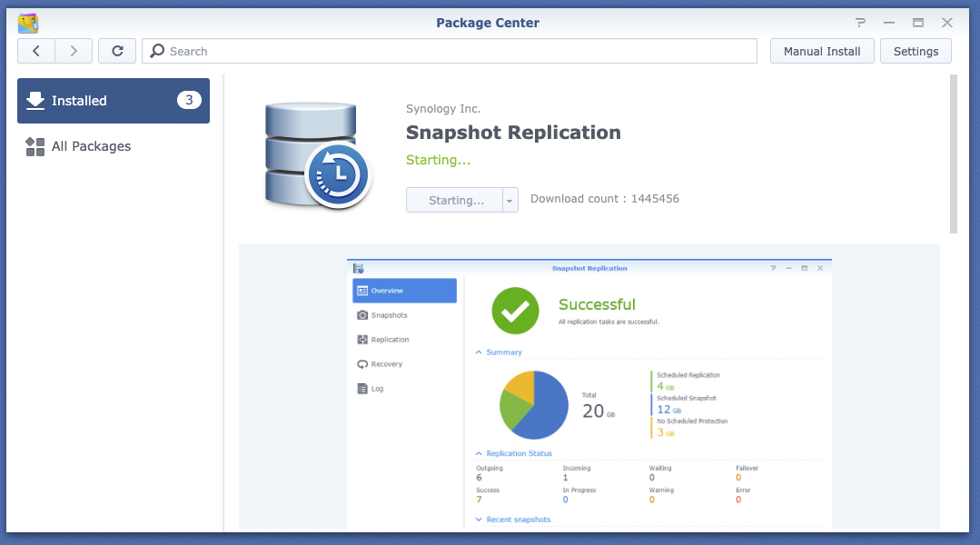Click Download count : 1445456 text

tap(604, 199)
